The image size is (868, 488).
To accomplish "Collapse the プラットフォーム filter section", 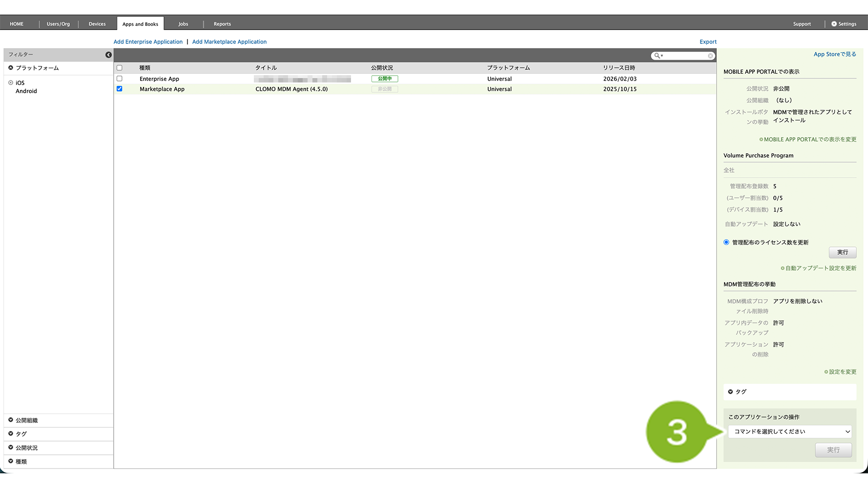I will click(x=11, y=68).
